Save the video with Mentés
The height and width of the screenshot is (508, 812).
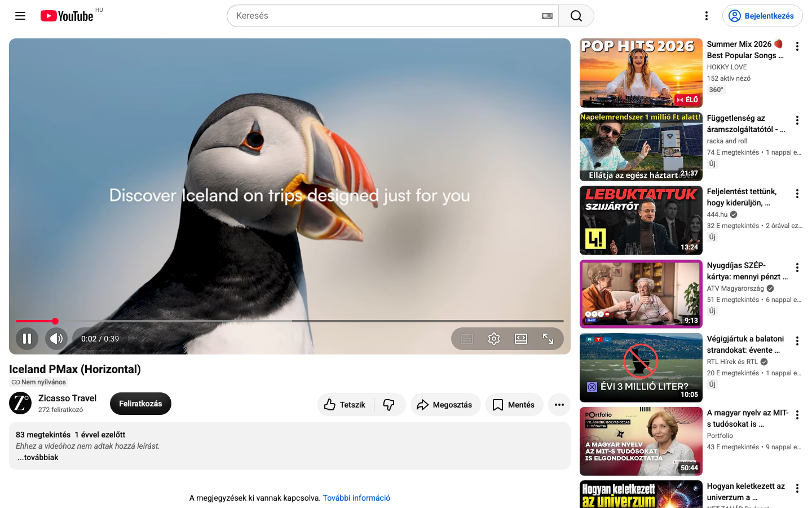514,405
